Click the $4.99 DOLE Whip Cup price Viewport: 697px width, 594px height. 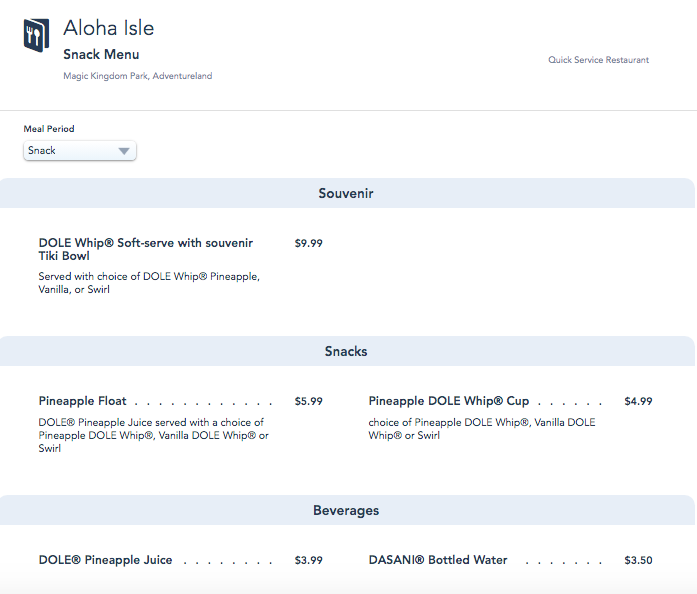click(x=638, y=401)
